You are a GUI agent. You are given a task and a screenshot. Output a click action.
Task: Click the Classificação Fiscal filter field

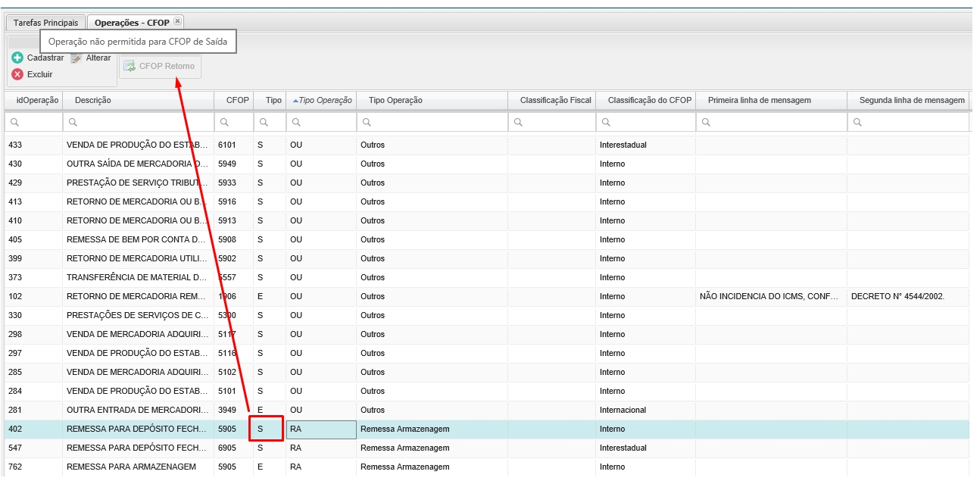pos(552,122)
